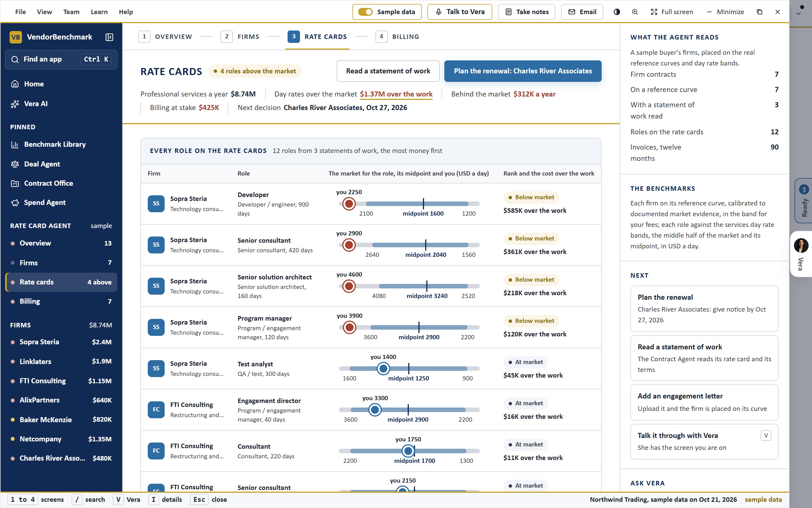
Task: Open Spend Agent pinned app
Action: click(61, 203)
